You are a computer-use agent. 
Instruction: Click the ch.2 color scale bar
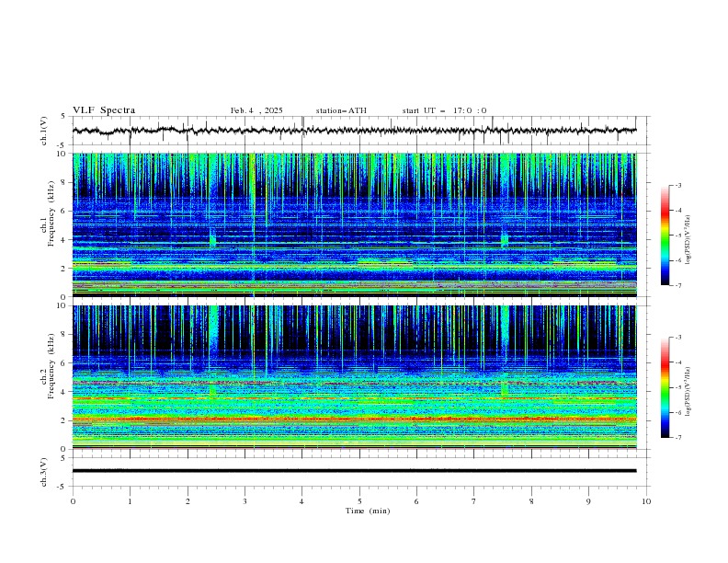tap(665, 387)
